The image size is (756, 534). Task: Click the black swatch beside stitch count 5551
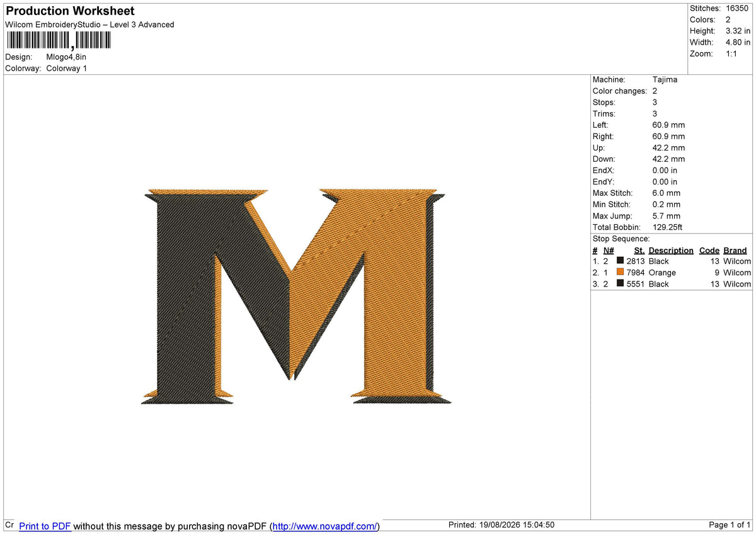(x=621, y=283)
